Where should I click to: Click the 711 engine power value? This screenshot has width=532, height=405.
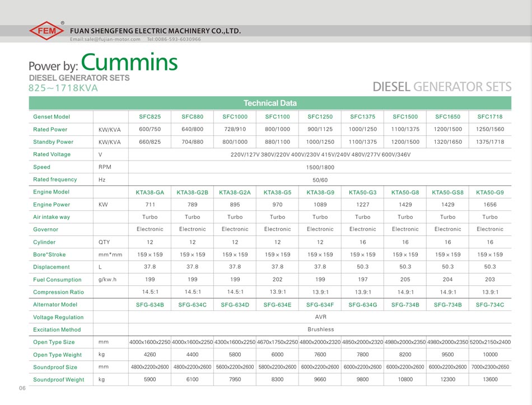click(150, 205)
